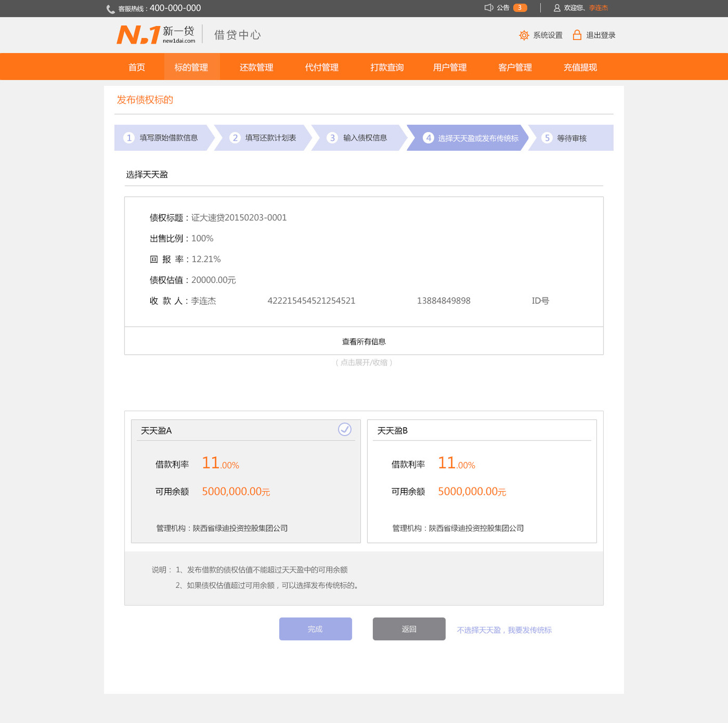
Task: Click the 发布债权标的 page title
Action: 145,100
